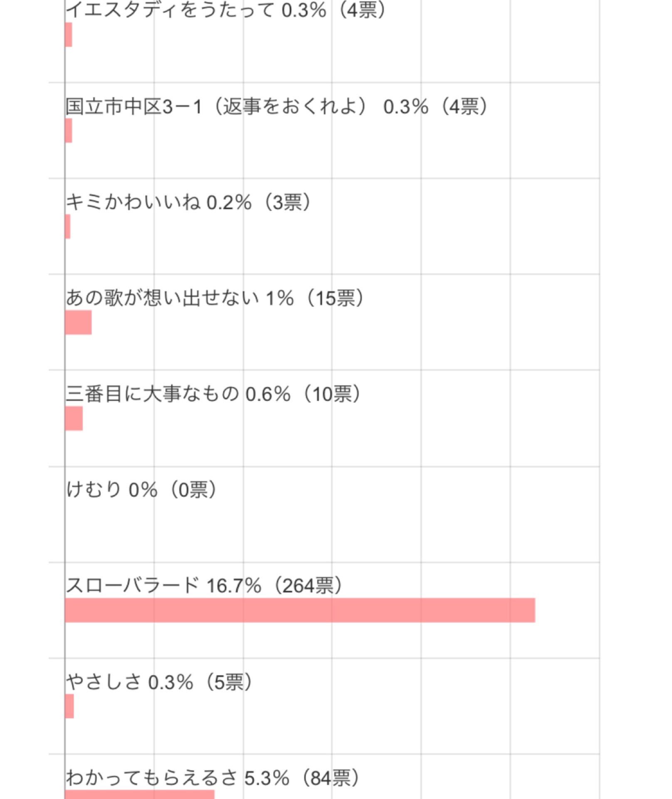Click the 三番目に大事なもの song title text
Screen dimensions: 672x799
pos(152,394)
